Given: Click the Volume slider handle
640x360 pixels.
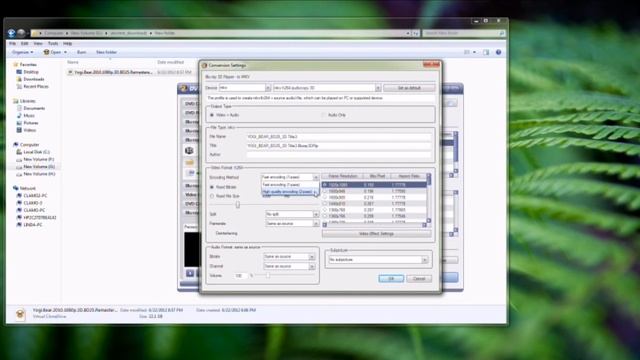Looking at the screenshot, I should 268,276.
